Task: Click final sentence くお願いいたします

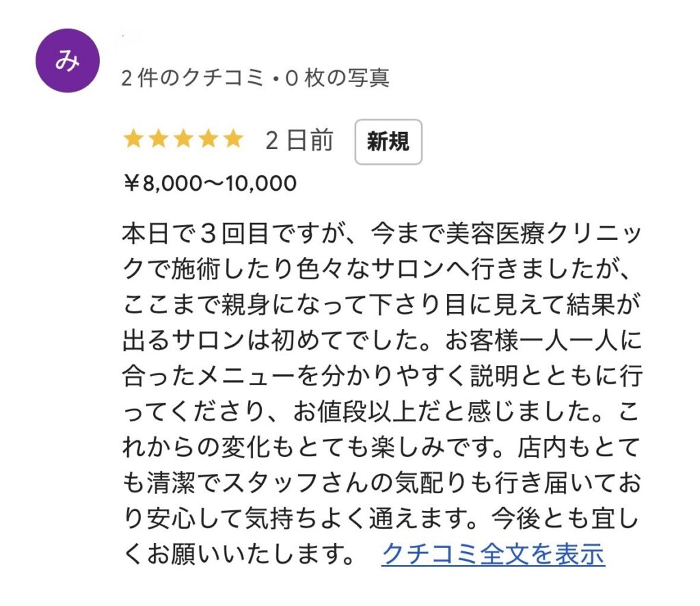Action: tap(239, 554)
